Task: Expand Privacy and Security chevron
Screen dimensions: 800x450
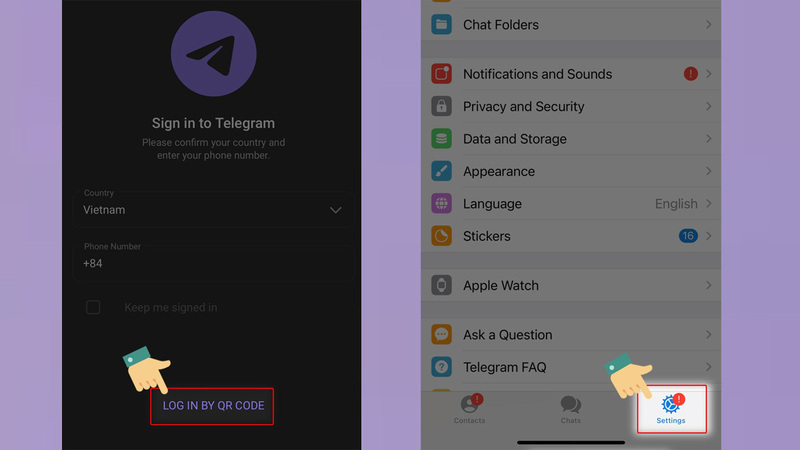Action: coord(709,106)
